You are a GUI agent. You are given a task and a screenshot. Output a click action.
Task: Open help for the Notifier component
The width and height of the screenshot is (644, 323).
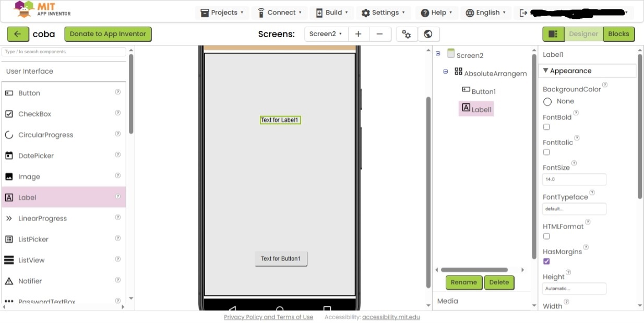point(118,280)
